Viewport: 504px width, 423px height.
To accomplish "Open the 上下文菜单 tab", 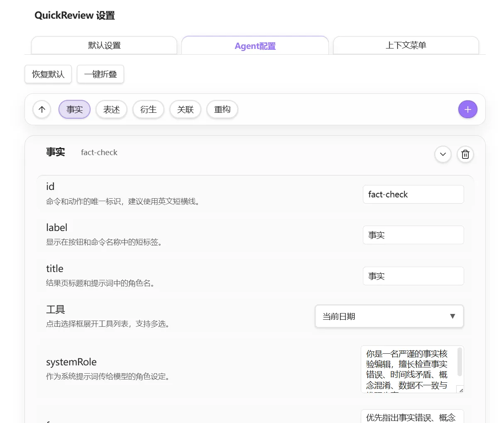I will click(406, 46).
